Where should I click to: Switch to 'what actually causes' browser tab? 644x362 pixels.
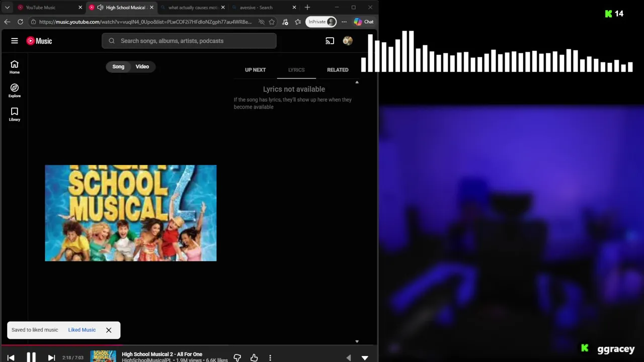pos(192,8)
